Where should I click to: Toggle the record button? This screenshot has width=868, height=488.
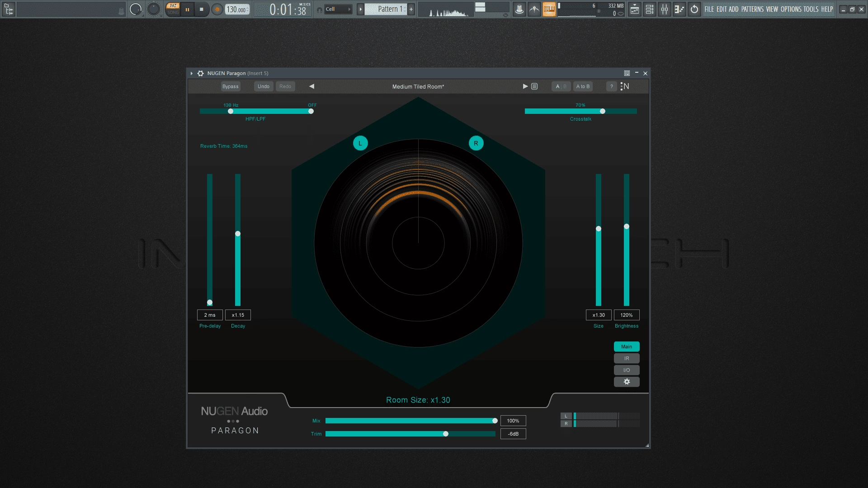[x=217, y=9]
